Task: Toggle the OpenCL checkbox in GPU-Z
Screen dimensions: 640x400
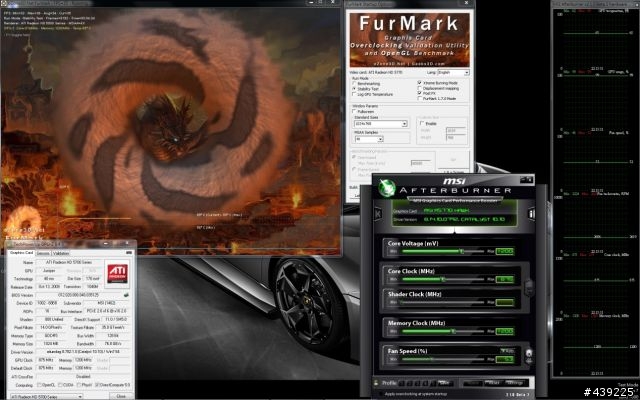Action: [40, 385]
